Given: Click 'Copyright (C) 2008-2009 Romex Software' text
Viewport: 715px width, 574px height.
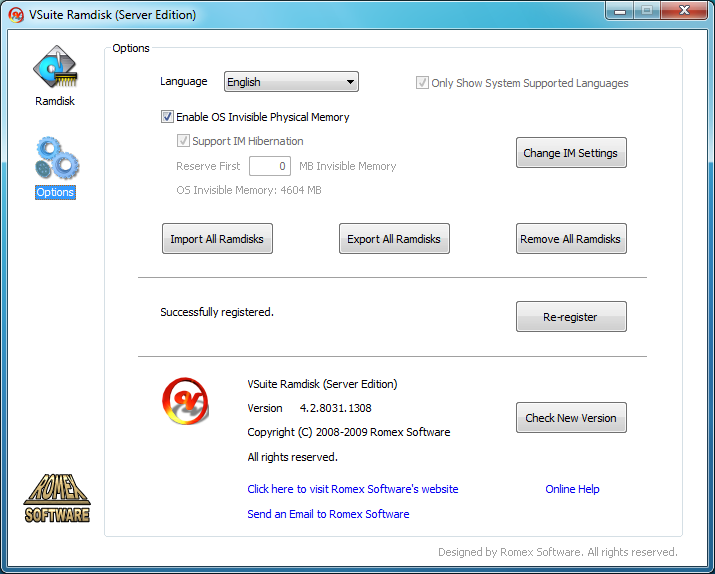Looking at the screenshot, I should (349, 432).
